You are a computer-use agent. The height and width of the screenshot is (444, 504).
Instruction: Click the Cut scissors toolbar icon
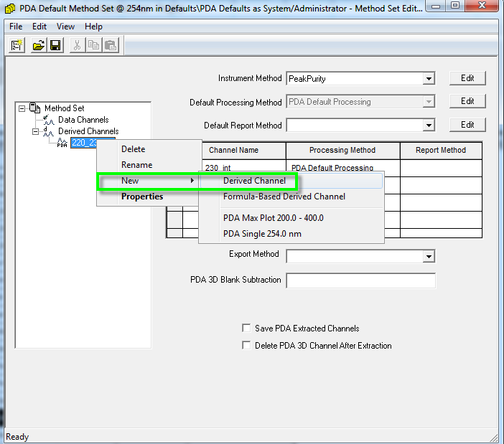[x=77, y=45]
